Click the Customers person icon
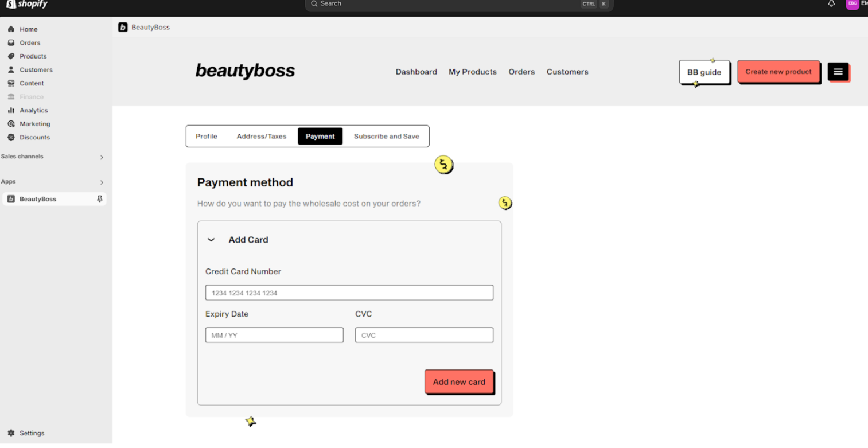 (11, 69)
